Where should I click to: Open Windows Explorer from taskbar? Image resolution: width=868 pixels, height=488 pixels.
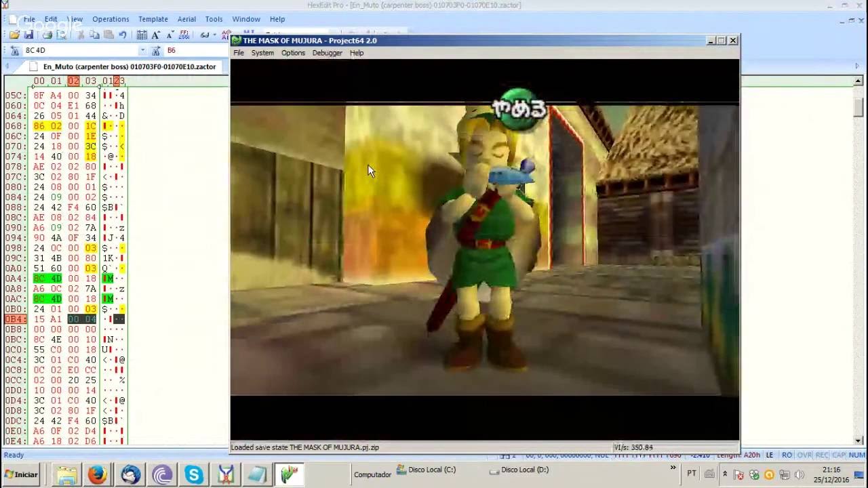pos(66,474)
